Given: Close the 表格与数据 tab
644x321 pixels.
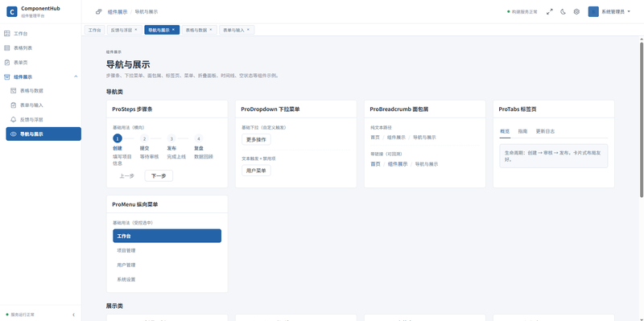Looking at the screenshot, I should [x=211, y=30].
